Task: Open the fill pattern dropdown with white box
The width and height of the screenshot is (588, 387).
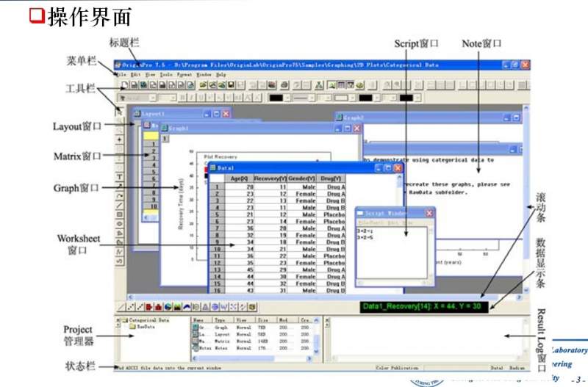Action: click(x=352, y=98)
